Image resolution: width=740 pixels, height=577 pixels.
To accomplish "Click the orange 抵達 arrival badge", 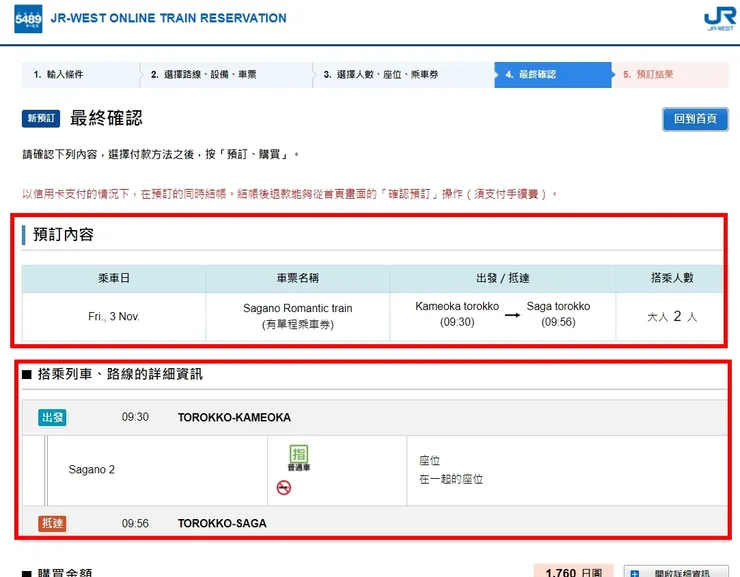I will coord(52,523).
